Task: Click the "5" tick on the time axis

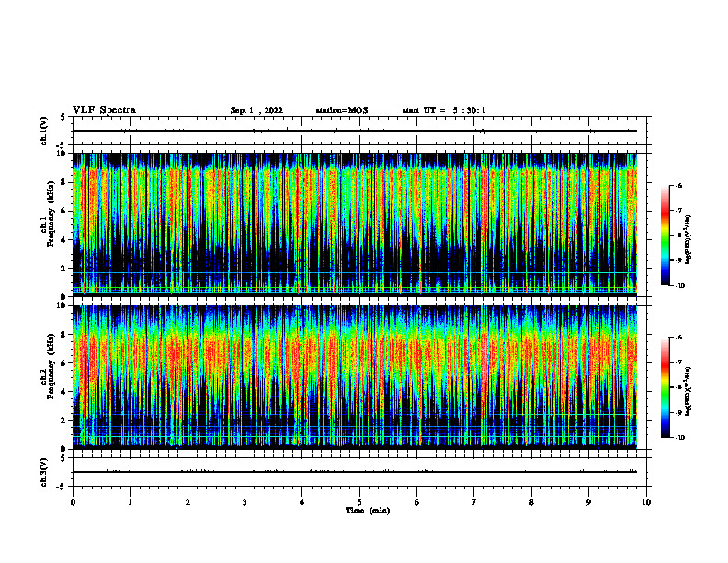Action: coord(359,502)
